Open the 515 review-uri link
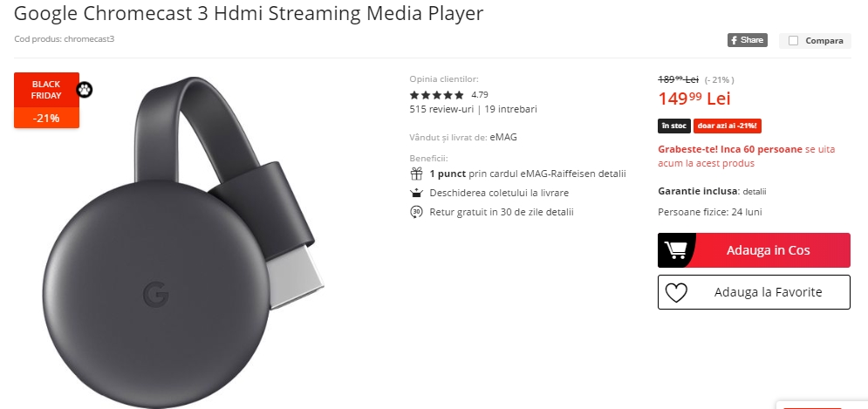 441,109
